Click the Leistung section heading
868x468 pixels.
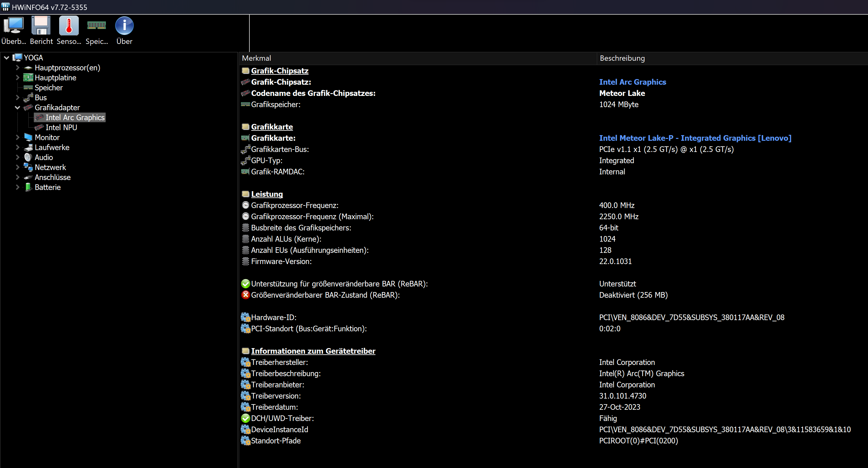pyautogui.click(x=267, y=194)
